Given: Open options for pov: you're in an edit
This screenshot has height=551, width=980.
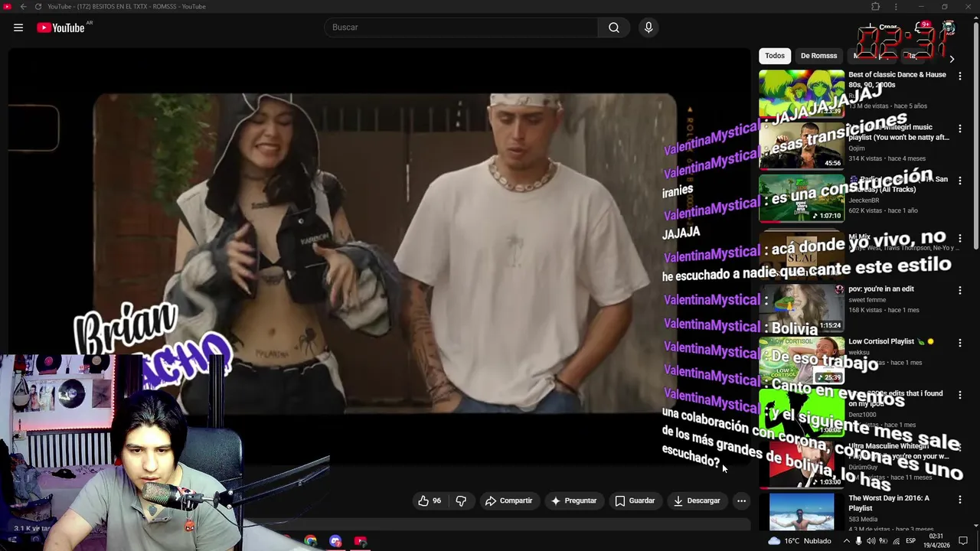Looking at the screenshot, I should pyautogui.click(x=960, y=290).
